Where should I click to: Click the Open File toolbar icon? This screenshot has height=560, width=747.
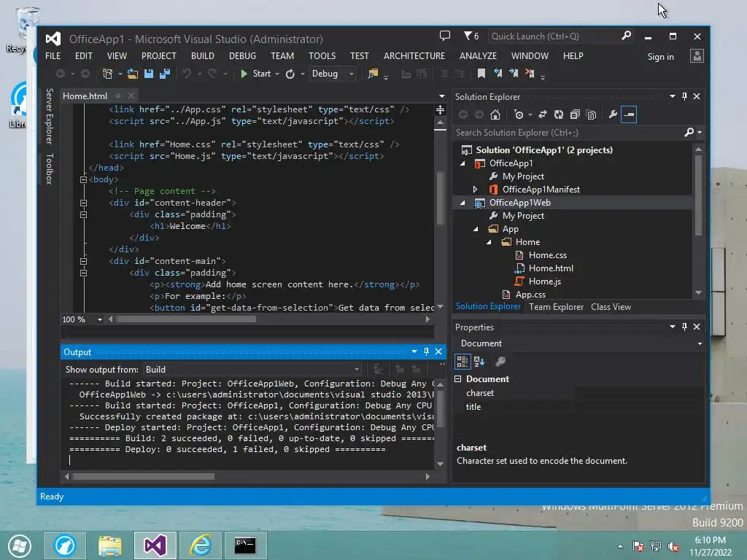(x=133, y=74)
